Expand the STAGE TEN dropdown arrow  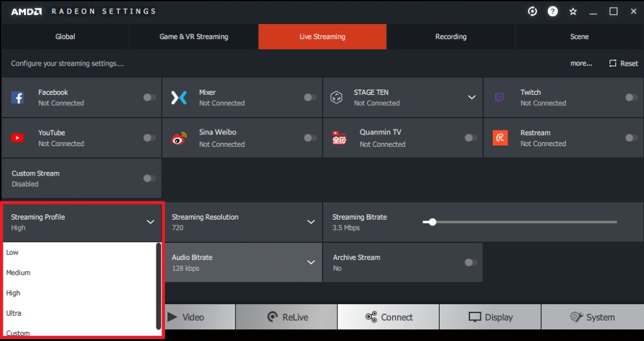click(x=471, y=97)
